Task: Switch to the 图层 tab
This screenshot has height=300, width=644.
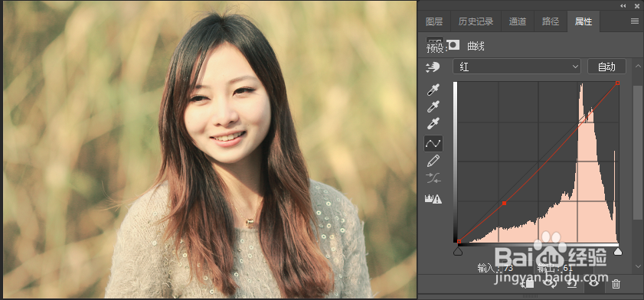Action: pos(434,21)
